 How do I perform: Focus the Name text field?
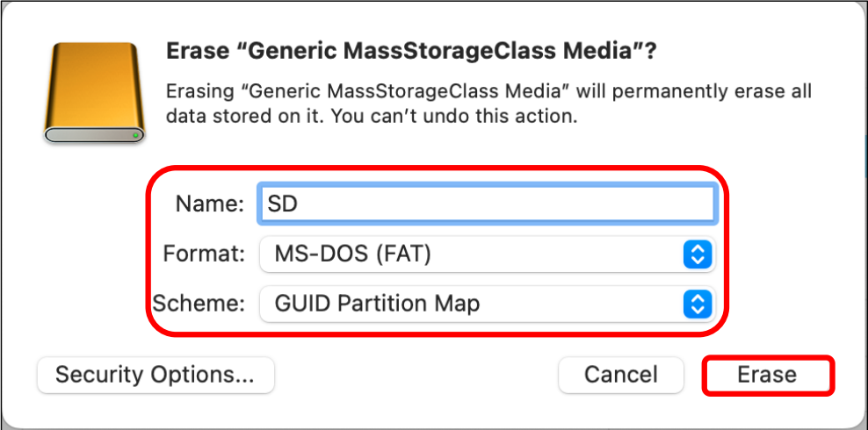[x=488, y=205]
